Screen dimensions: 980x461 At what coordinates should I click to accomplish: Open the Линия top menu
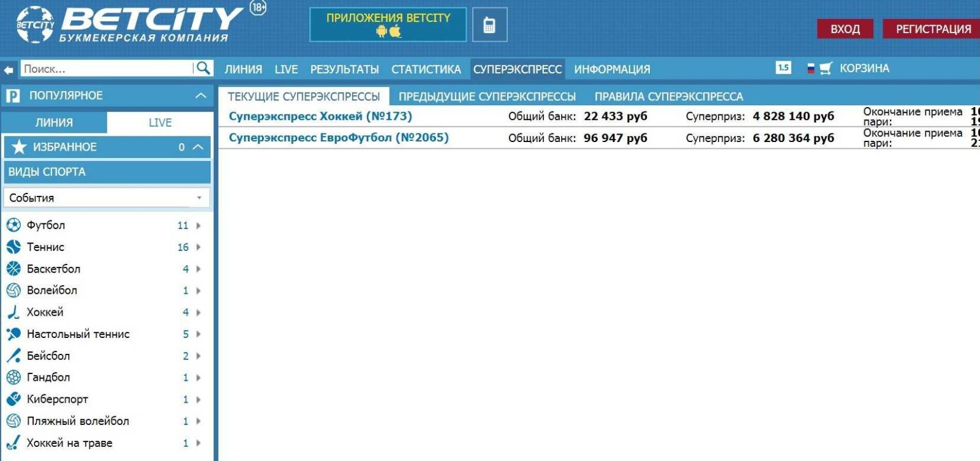[x=243, y=69]
